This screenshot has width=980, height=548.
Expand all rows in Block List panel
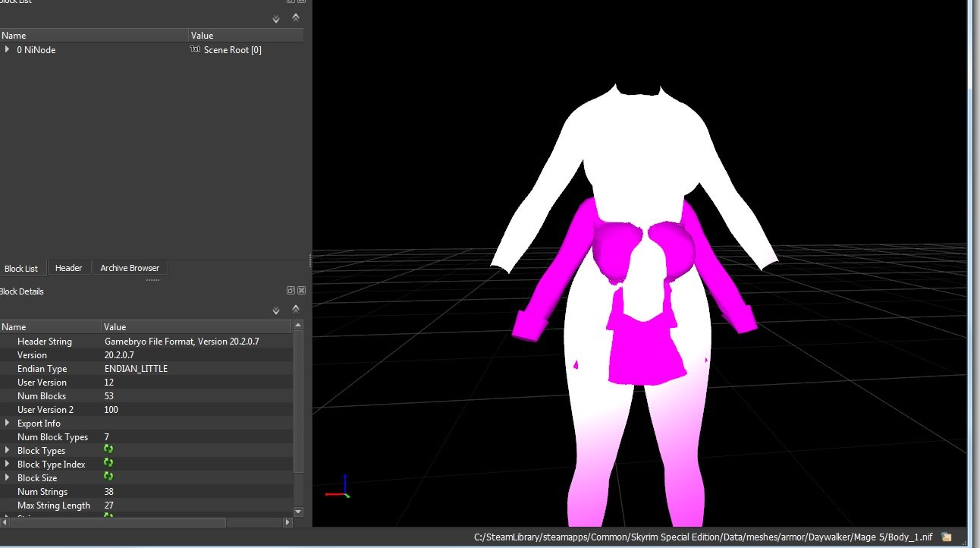(276, 18)
